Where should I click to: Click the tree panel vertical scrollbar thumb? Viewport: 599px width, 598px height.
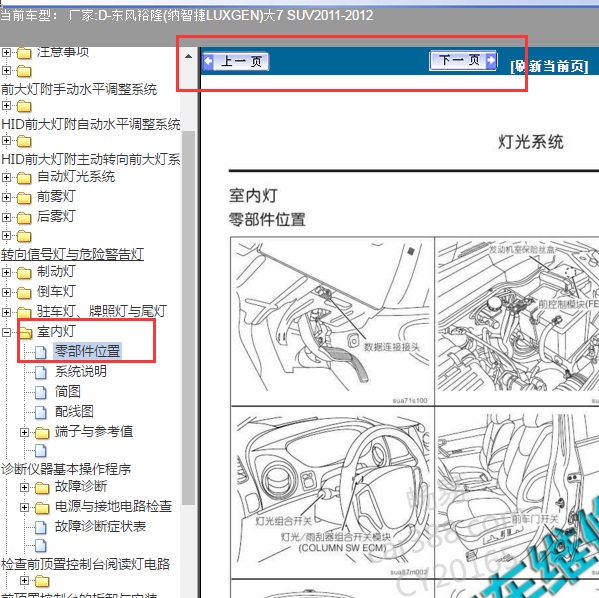(x=188, y=318)
